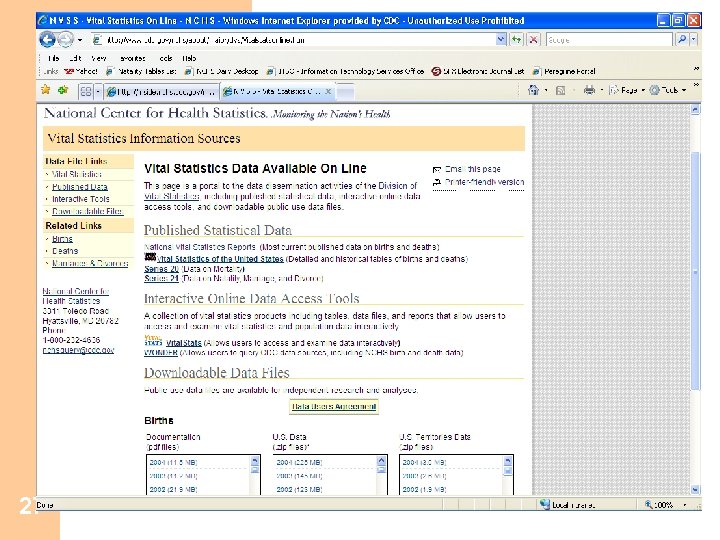Screen dimensions: 720x540
Task: Open the Tools menu in menu bar
Action: 165,58
